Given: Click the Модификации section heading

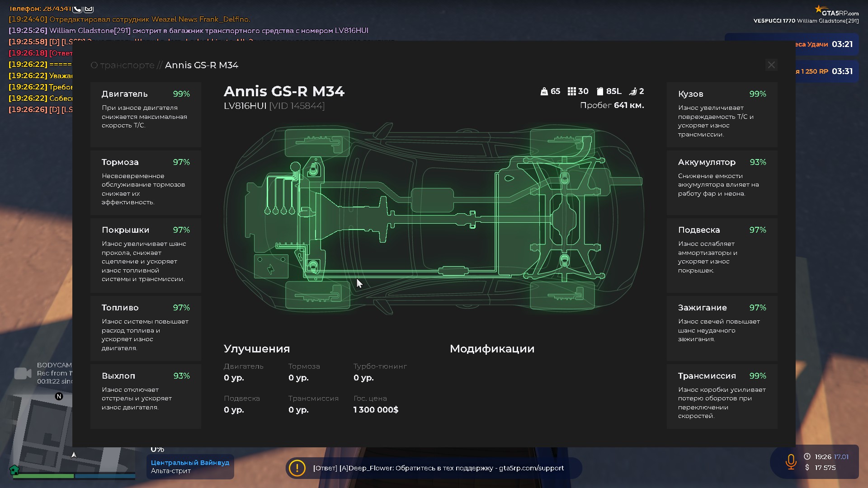Looking at the screenshot, I should [492, 349].
